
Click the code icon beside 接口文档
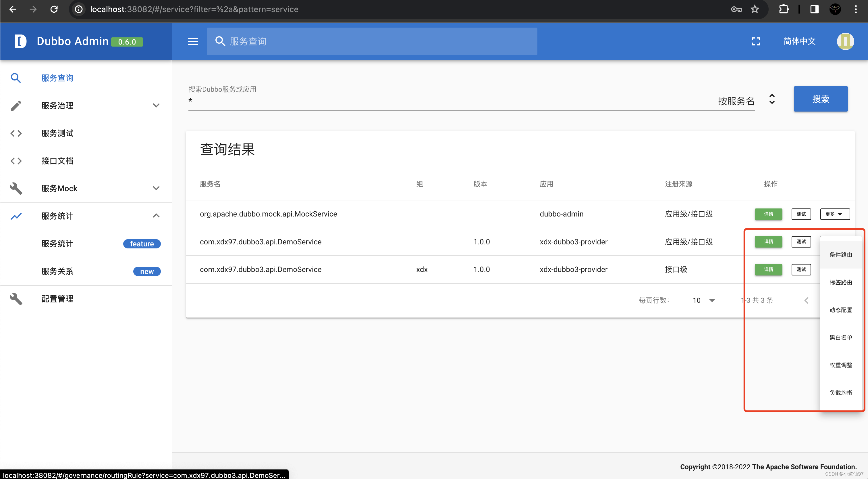tap(16, 161)
